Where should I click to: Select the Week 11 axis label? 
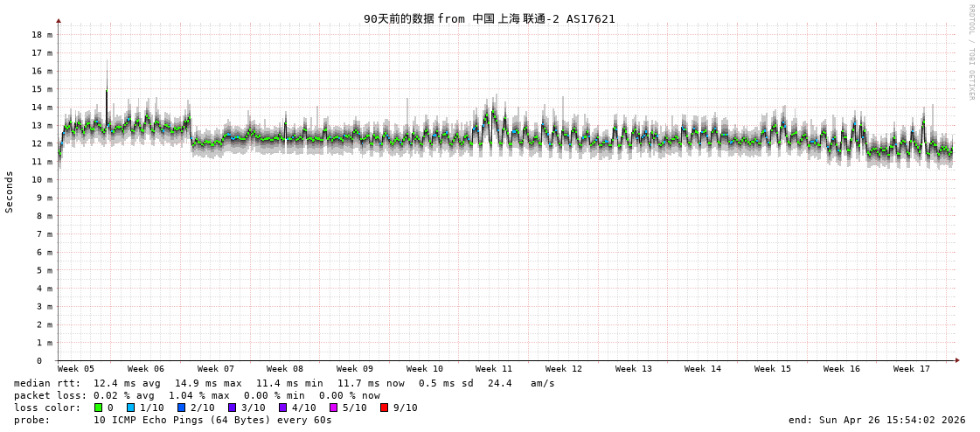pos(494,369)
